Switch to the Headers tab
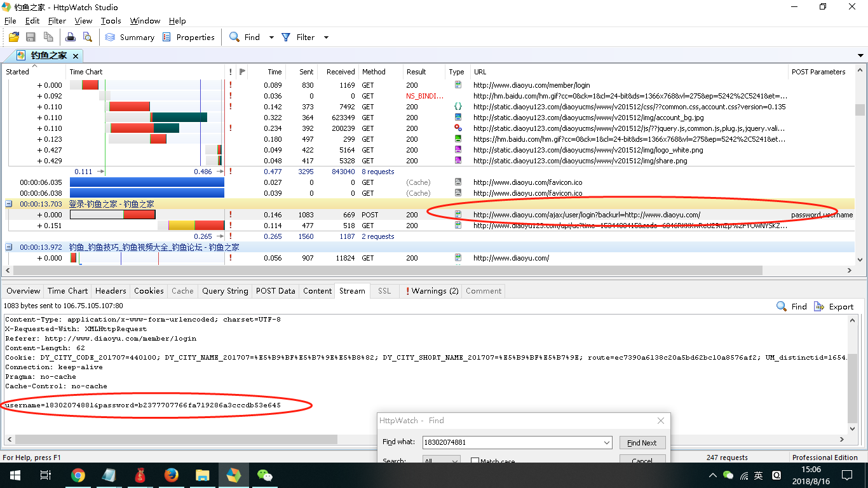868x488 pixels. tap(111, 291)
